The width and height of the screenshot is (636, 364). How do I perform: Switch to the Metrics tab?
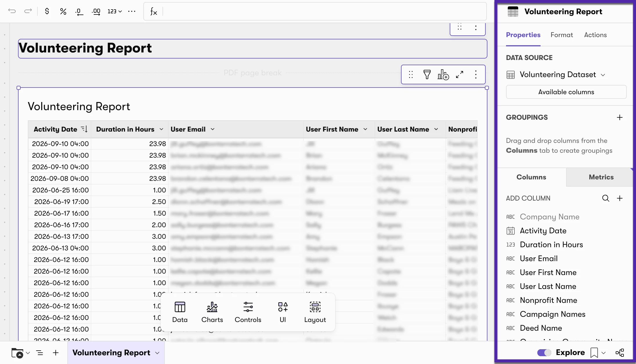[x=601, y=177]
